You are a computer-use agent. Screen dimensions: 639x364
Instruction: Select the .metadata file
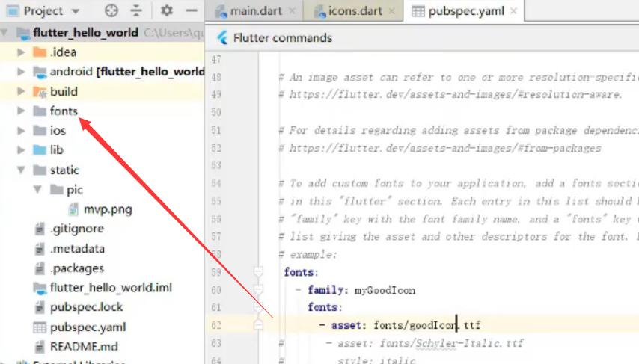(77, 248)
